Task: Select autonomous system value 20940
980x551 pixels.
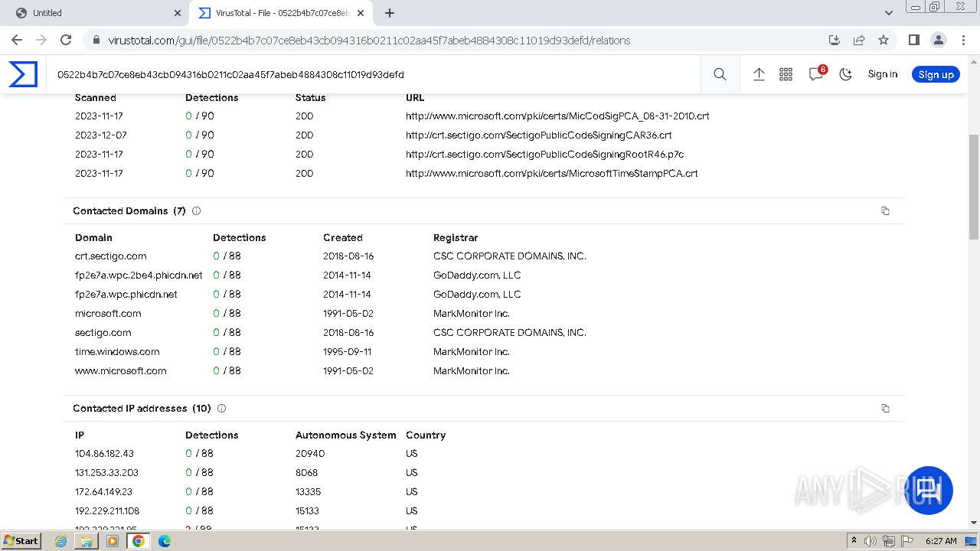Action: pos(310,454)
